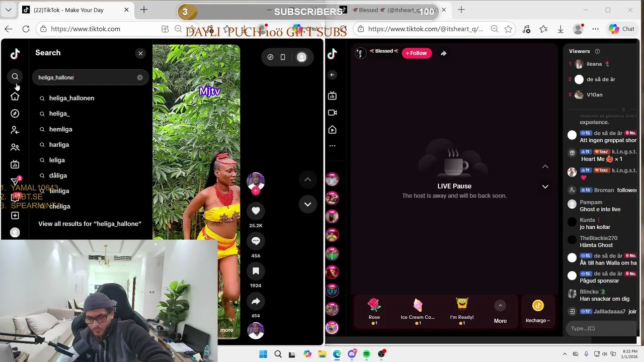Expand More gifts
Image resolution: width=644 pixels, height=362 pixels.
500,312
